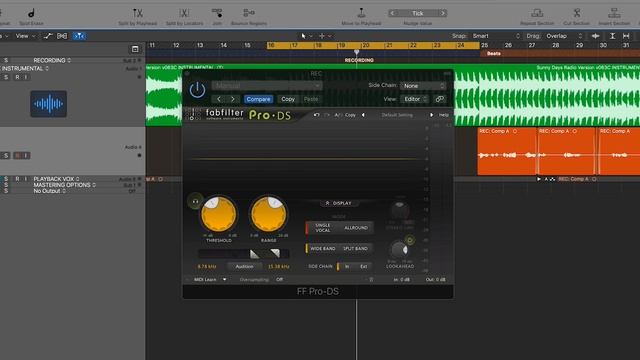Open the Manual preset dropdown

tap(267, 86)
